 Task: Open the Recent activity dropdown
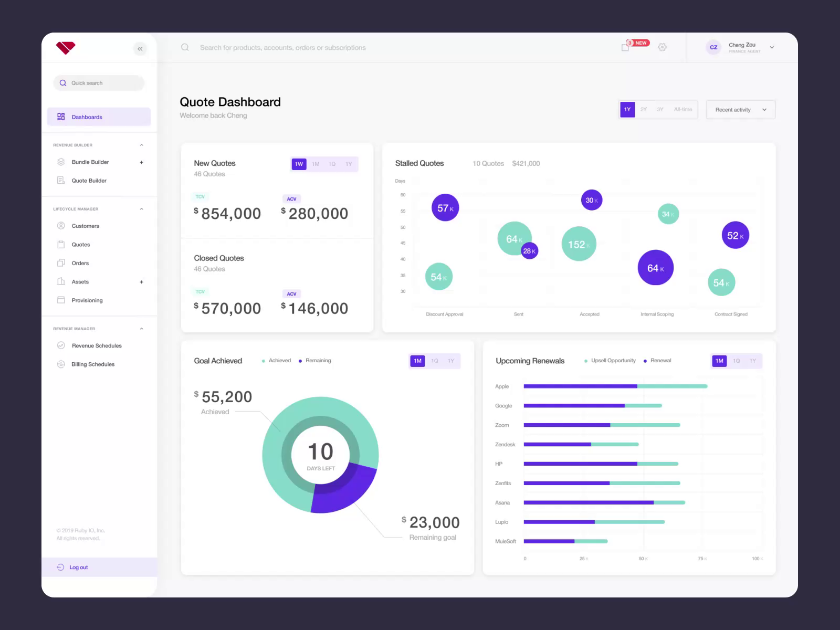point(740,109)
